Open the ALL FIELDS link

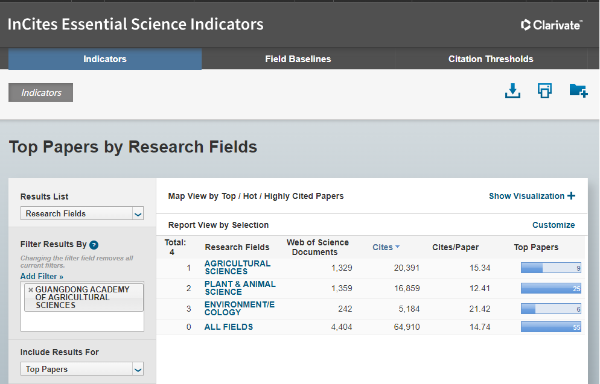228,327
